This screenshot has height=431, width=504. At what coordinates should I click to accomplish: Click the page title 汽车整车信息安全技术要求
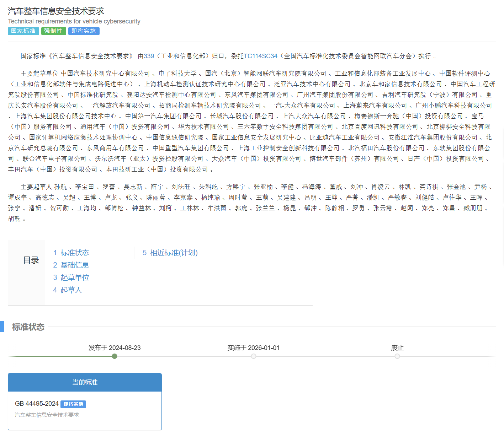56,11
